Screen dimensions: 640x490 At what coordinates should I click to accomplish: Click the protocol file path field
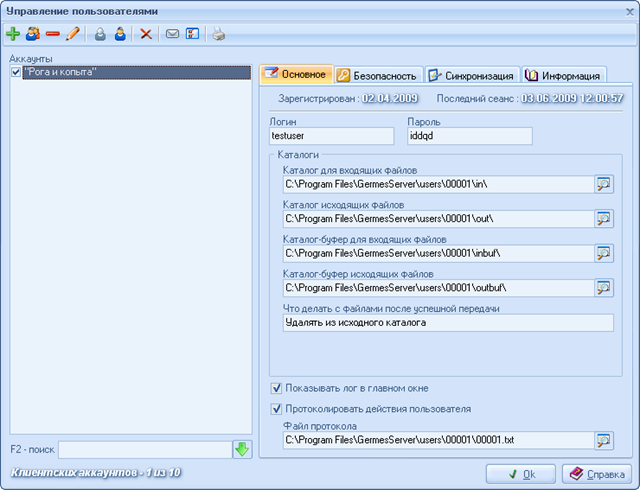(438, 440)
